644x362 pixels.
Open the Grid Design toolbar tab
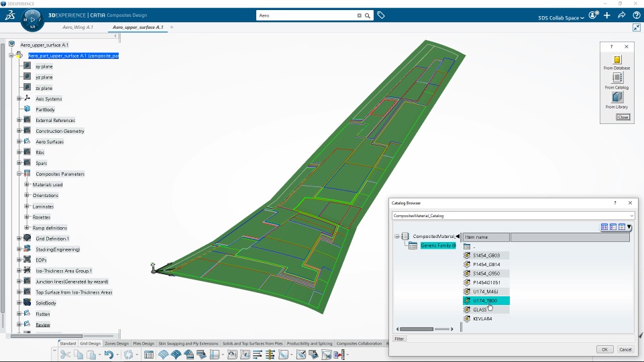point(90,343)
